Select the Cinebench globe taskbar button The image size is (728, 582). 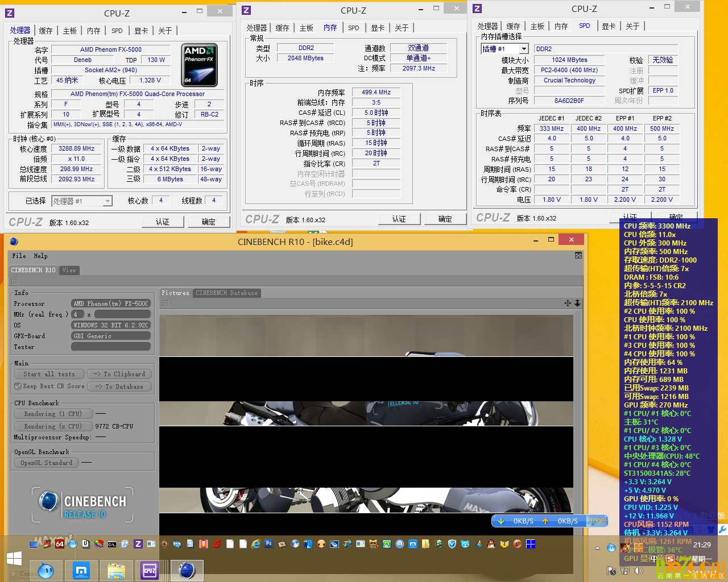tap(187, 570)
